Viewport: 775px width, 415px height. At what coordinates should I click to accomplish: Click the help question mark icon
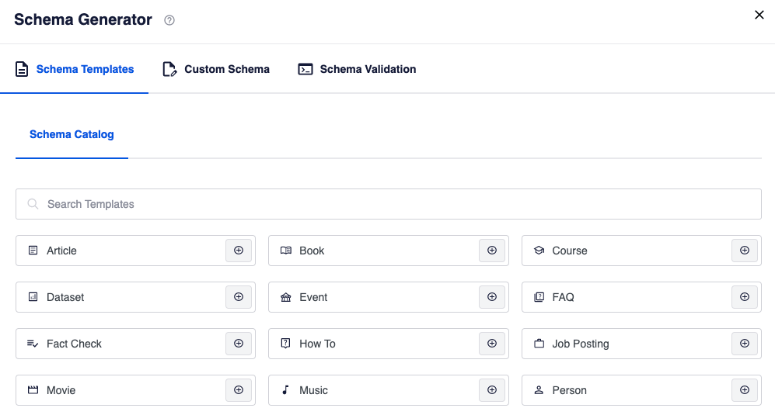[169, 20]
